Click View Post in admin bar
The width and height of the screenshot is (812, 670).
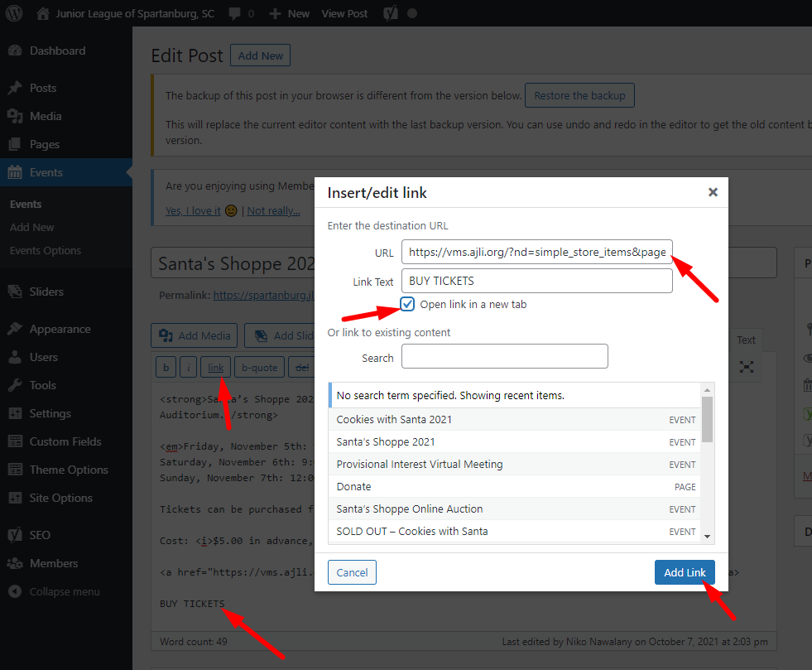coord(344,14)
